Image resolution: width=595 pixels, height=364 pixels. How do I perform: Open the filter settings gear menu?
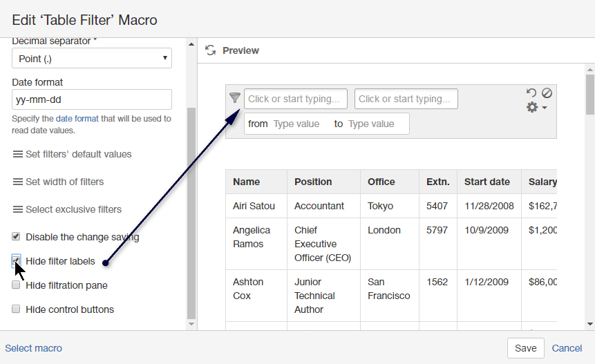pyautogui.click(x=536, y=108)
